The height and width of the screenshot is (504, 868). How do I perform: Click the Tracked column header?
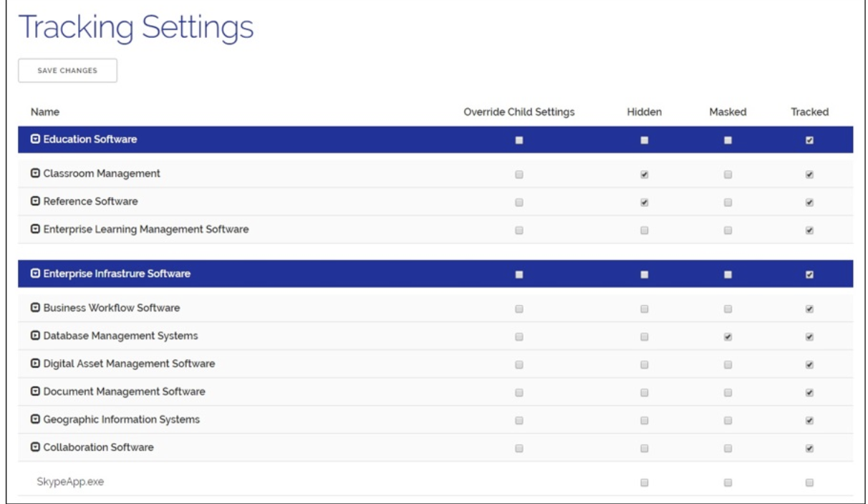809,112
